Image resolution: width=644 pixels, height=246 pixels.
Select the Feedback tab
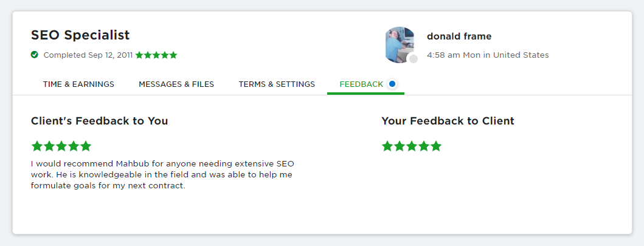[x=361, y=84]
